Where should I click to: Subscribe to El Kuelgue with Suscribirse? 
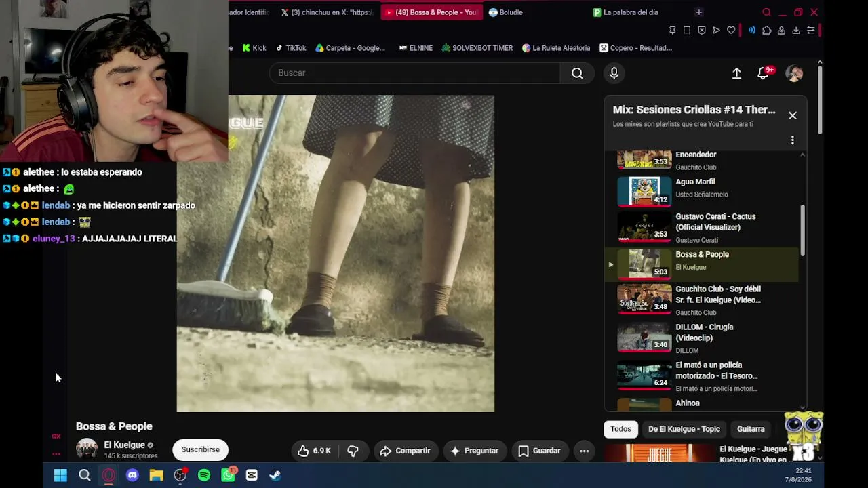(x=200, y=449)
